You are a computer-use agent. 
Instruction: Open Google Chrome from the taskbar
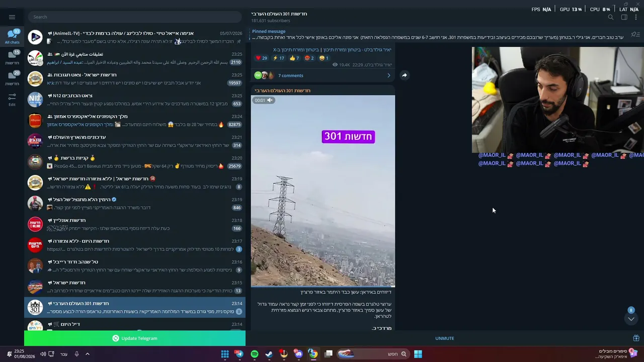313,354
